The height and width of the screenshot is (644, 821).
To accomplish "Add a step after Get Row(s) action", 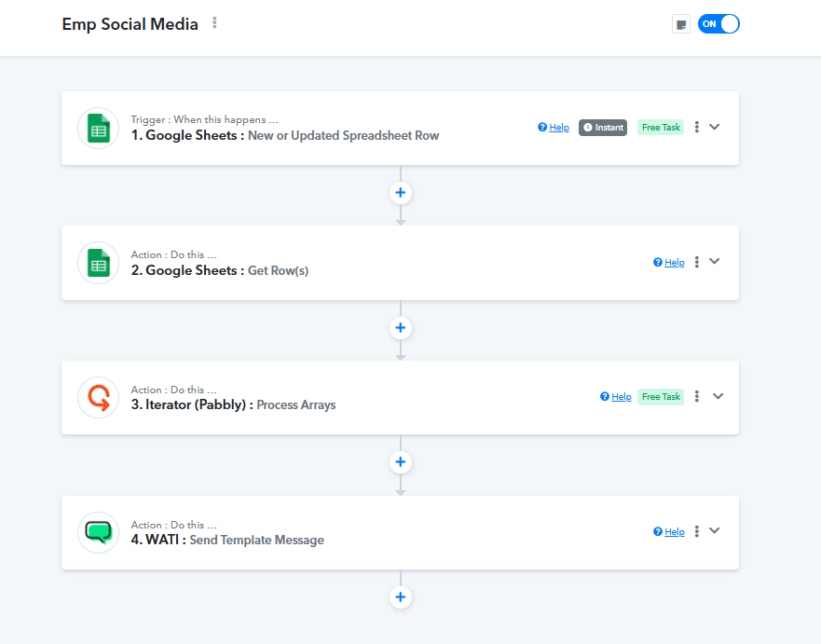I will (x=401, y=328).
